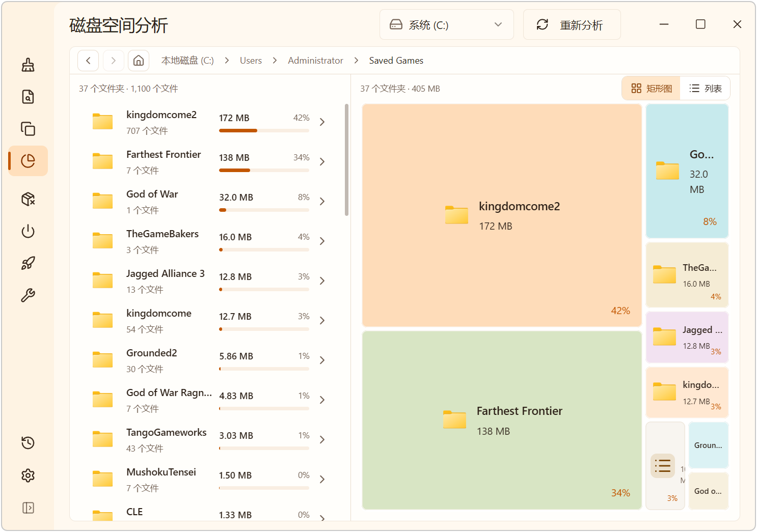Screen dimensions: 757x532
Task: Open the history clock sidebar icon
Action: click(x=28, y=443)
